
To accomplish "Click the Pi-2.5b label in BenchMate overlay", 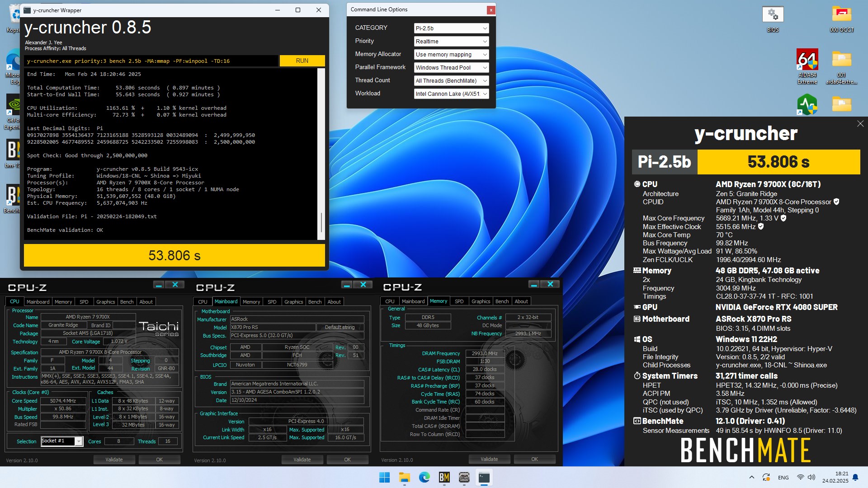I will [665, 162].
